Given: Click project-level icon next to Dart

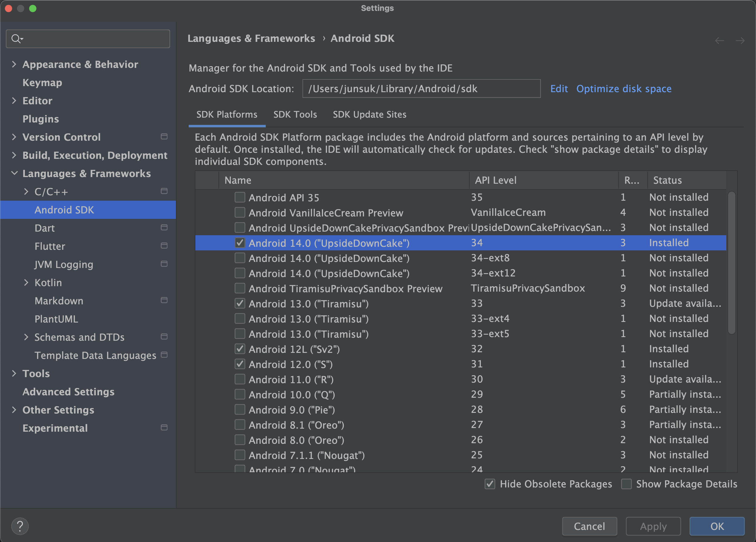Looking at the screenshot, I should point(164,228).
